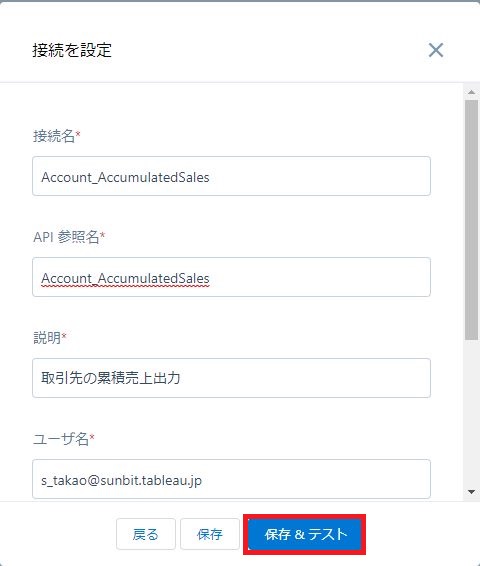Viewport: 480px width, 566px height.
Task: Focus the 接続名 input field
Action: point(231,176)
